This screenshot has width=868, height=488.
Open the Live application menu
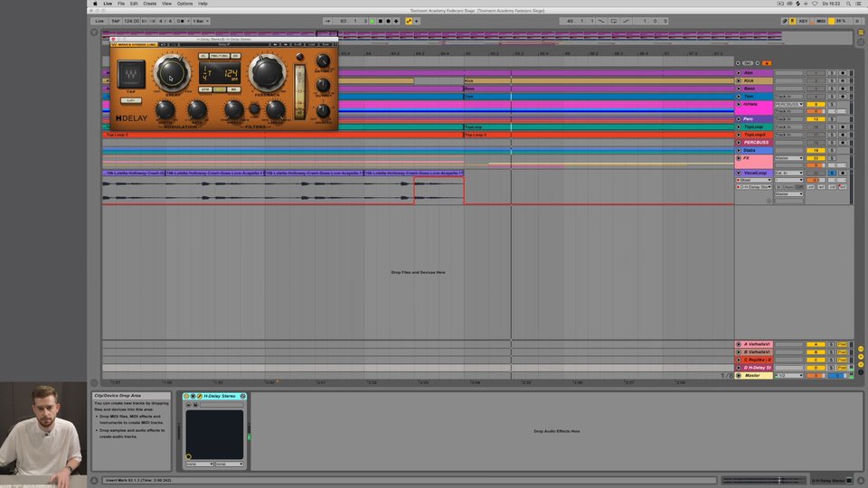pyautogui.click(x=108, y=4)
